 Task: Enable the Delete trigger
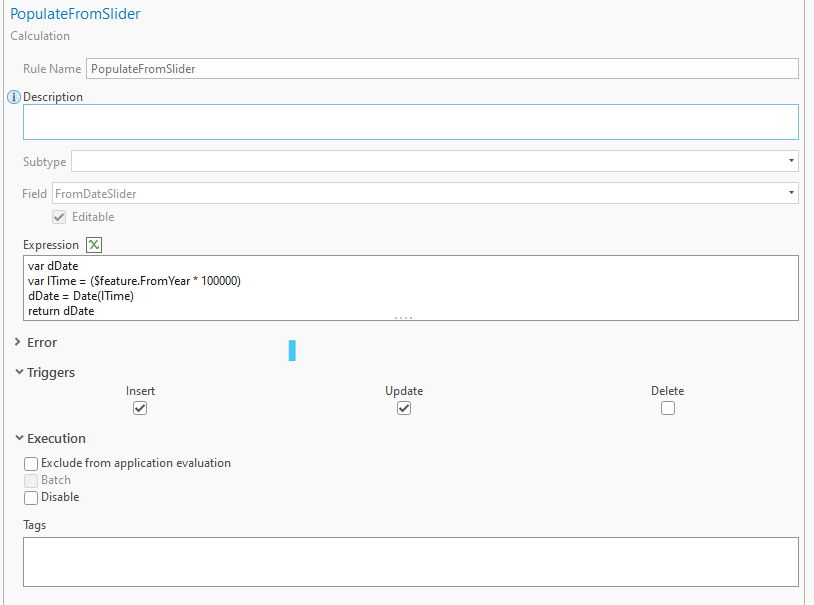(668, 408)
